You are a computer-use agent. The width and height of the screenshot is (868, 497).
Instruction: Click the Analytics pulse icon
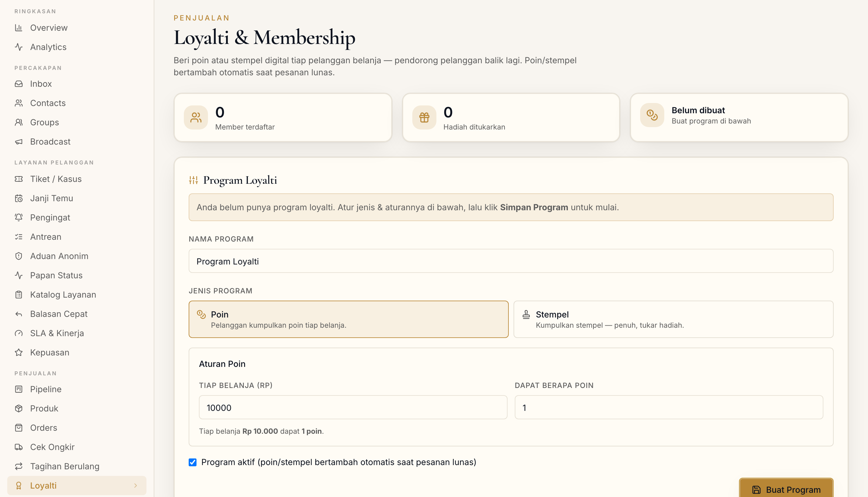coord(19,47)
